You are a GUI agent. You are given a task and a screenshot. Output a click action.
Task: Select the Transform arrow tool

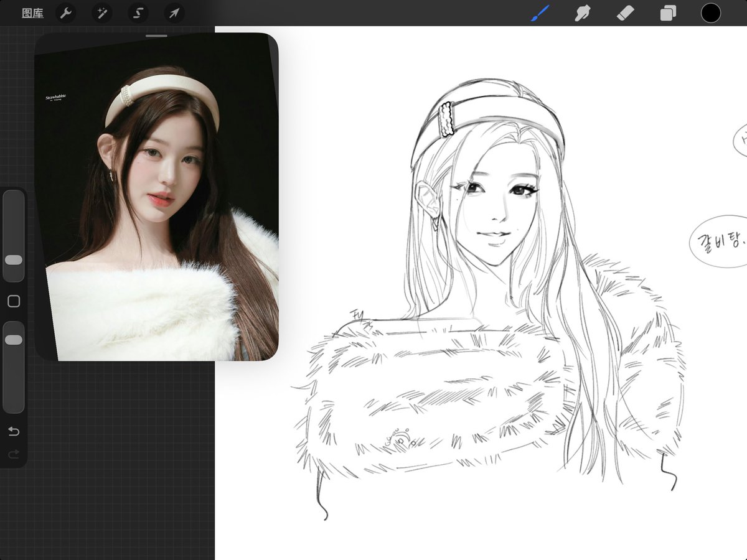(174, 12)
